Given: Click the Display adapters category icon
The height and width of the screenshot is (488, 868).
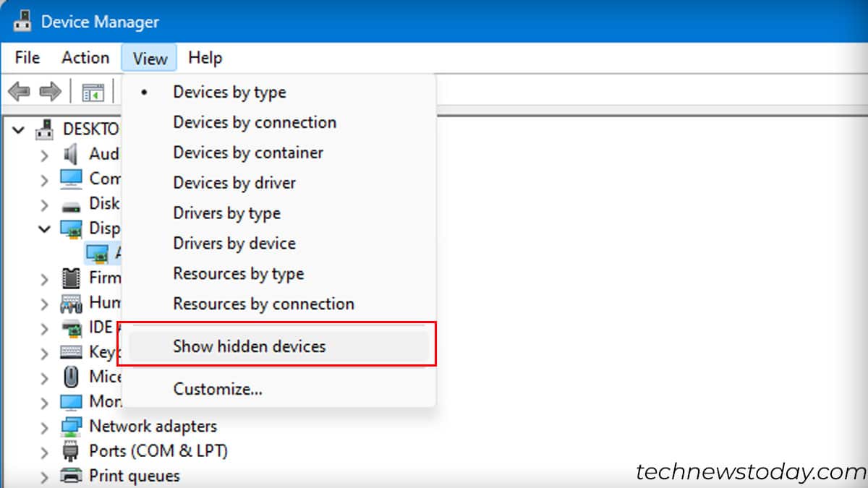Looking at the screenshot, I should point(71,229).
